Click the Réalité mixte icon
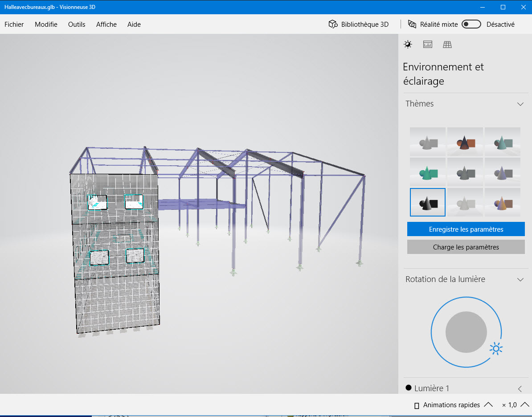This screenshot has width=532, height=417. (x=412, y=24)
